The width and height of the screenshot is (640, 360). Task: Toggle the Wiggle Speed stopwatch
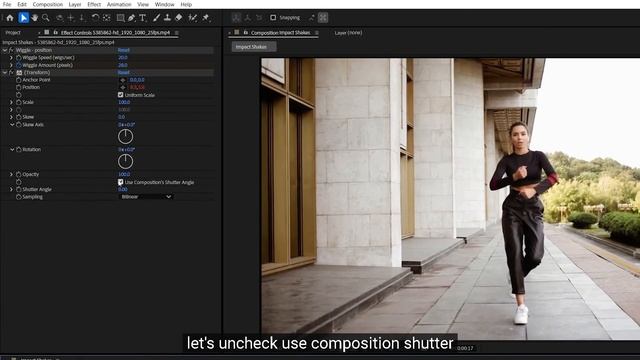[18, 58]
